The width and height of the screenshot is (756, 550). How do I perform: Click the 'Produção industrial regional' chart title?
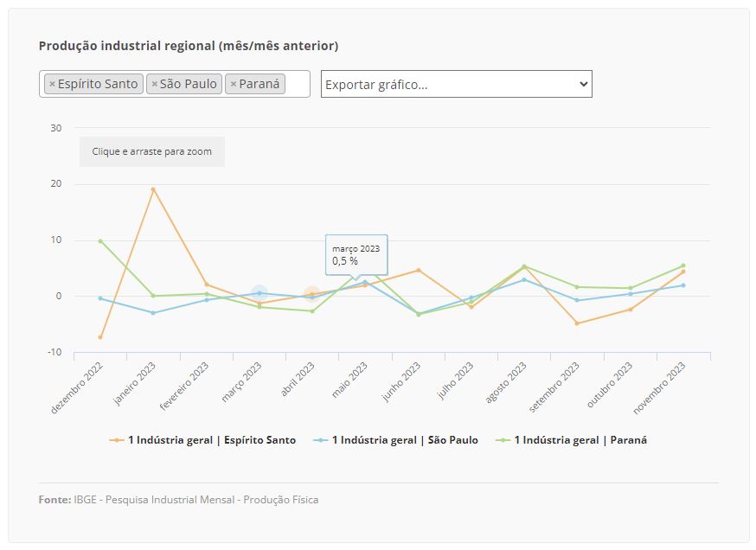tap(189, 46)
